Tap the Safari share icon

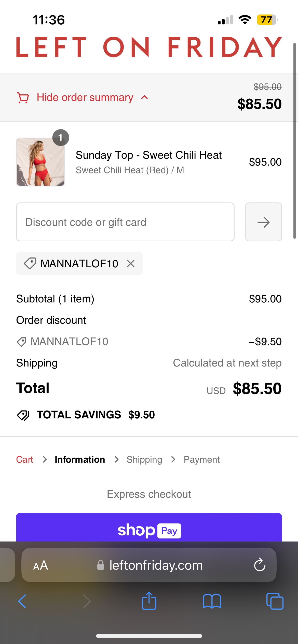149,601
